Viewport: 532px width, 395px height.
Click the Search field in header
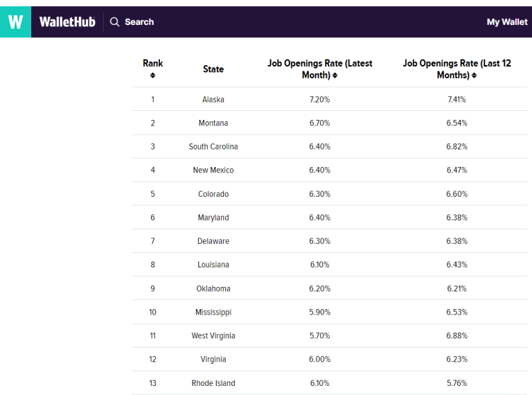point(139,22)
